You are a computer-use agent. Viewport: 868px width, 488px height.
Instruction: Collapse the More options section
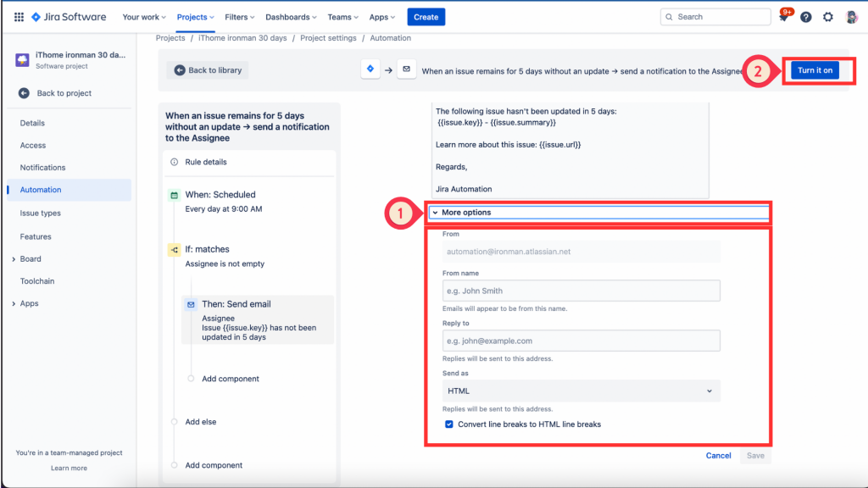599,213
